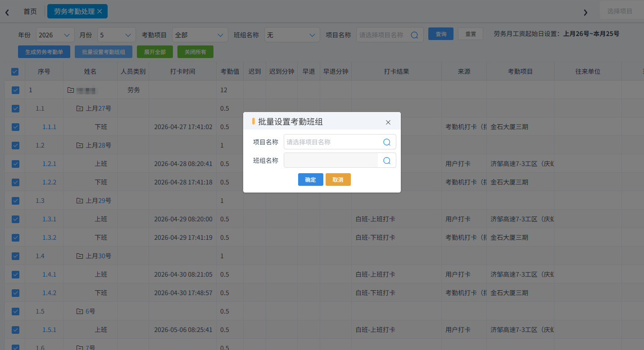Cancel the dialog with 取消

click(338, 179)
